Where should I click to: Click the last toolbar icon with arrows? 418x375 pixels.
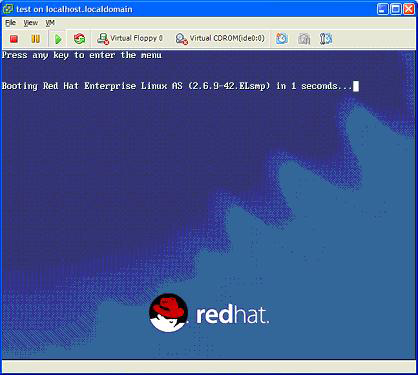(x=326, y=39)
